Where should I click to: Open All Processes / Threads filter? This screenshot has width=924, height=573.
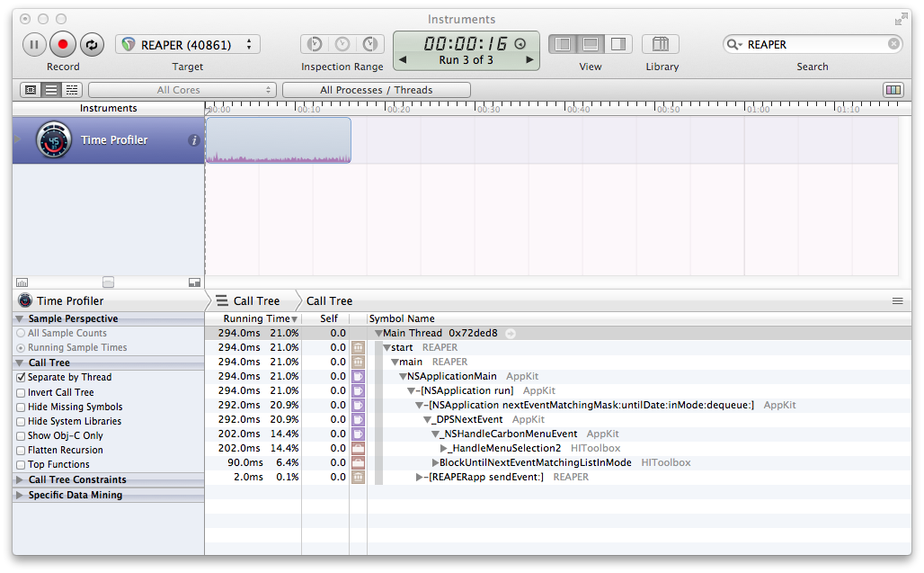[376, 90]
